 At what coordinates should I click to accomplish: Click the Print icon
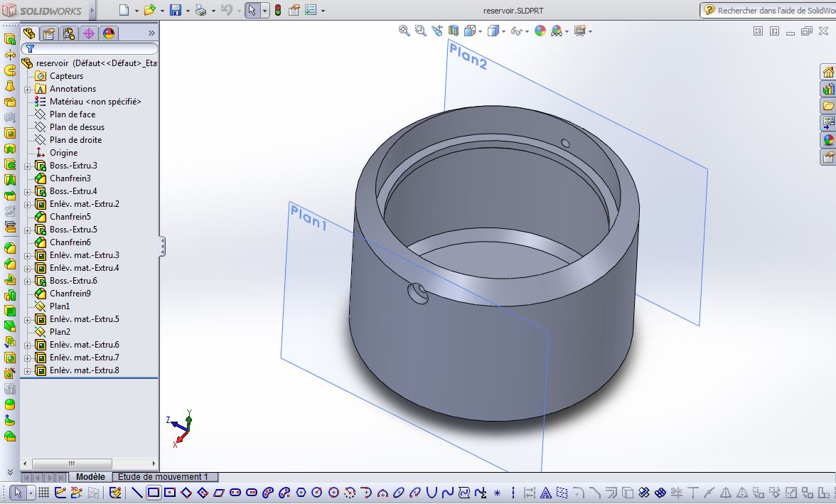(x=201, y=10)
